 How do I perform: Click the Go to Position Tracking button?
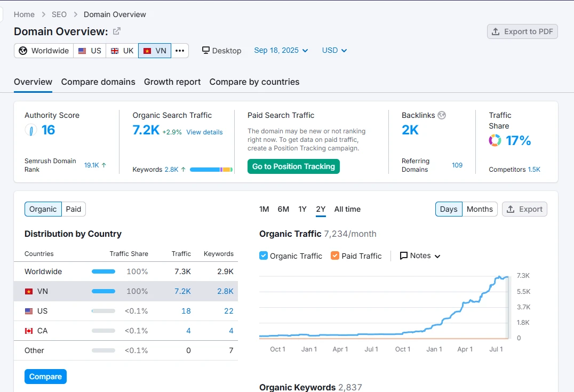click(293, 166)
